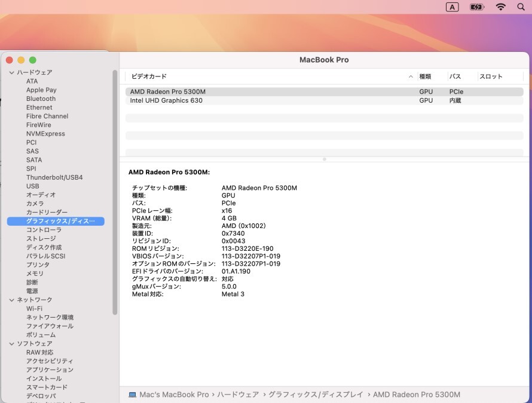The height and width of the screenshot is (403, 532).
Task: Select Fibre Channel in the sidebar
Action: click(x=47, y=116)
